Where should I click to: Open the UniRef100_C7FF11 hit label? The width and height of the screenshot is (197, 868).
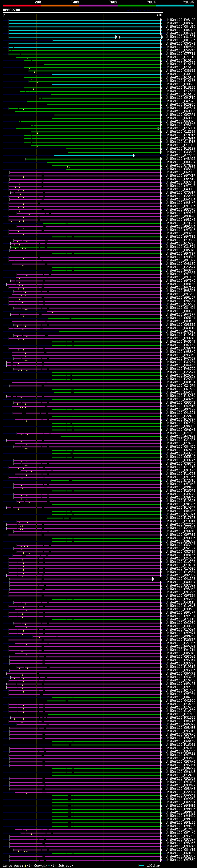click(180, 54)
